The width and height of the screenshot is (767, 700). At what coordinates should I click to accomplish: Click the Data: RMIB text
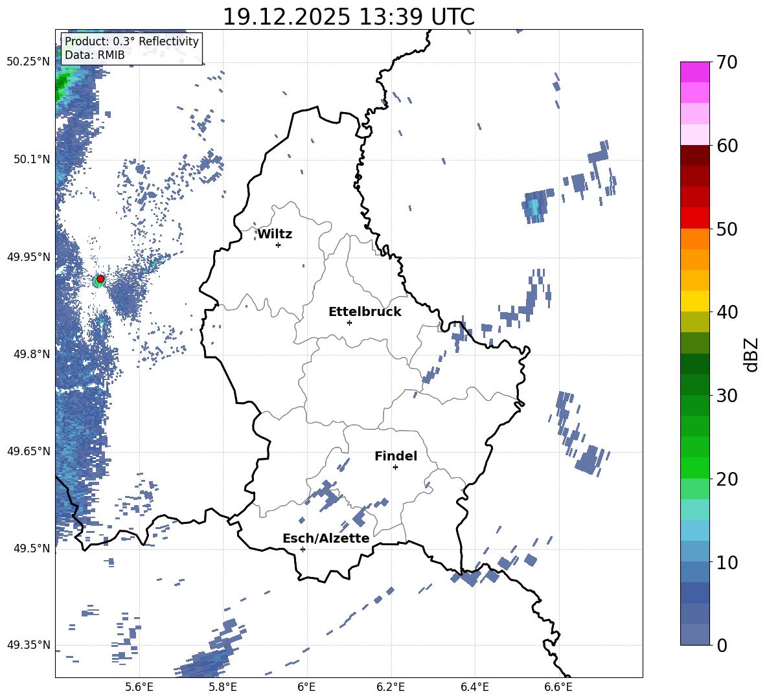coord(95,55)
